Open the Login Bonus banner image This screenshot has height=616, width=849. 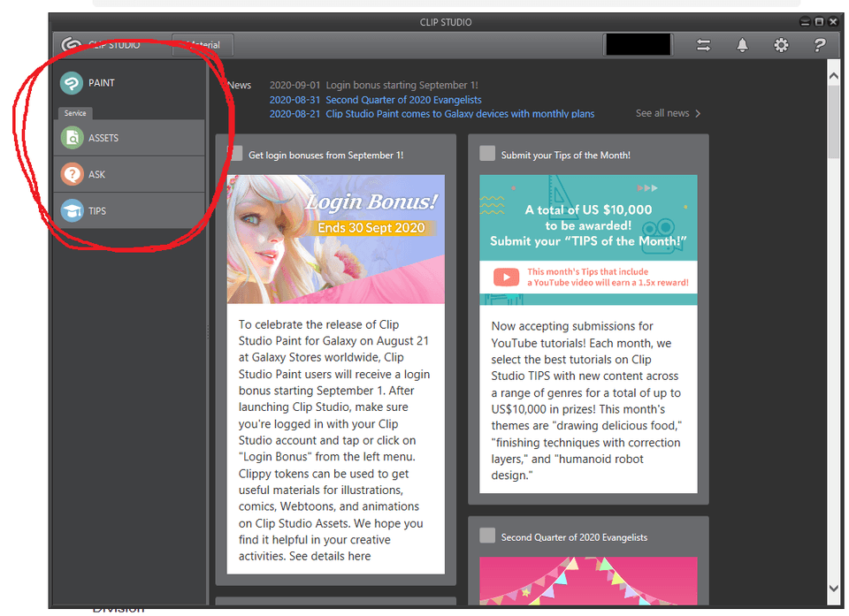336,239
